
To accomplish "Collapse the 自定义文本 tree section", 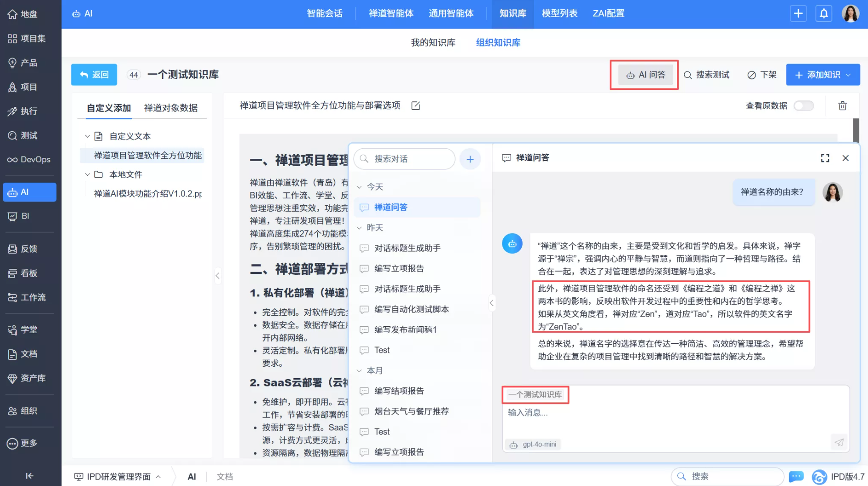I will point(87,136).
